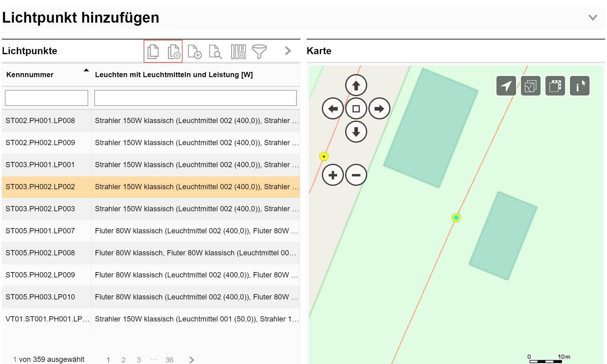The width and height of the screenshot is (607, 364).
Task: Zoom in the map with plus
Action: [333, 175]
